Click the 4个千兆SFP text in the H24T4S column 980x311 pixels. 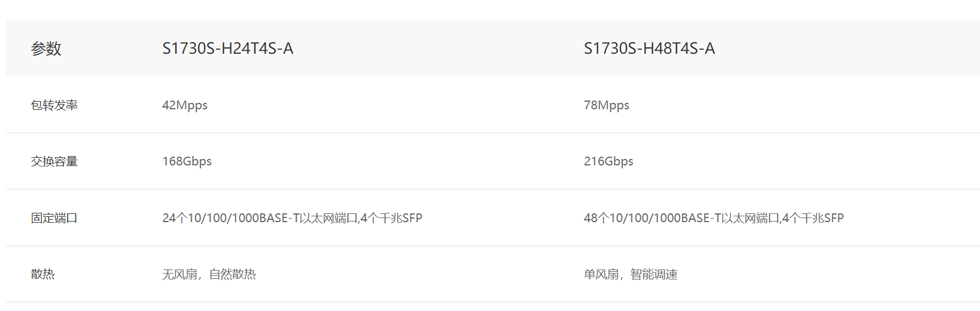click(x=392, y=218)
